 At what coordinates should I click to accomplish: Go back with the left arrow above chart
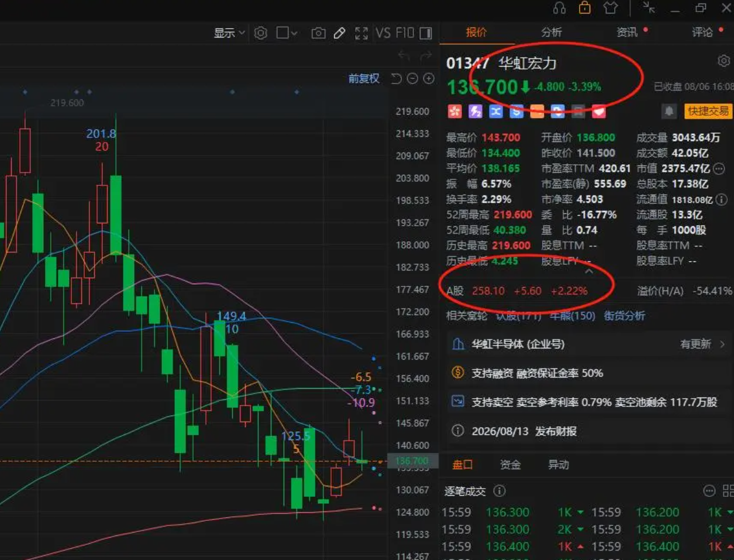(404, 56)
